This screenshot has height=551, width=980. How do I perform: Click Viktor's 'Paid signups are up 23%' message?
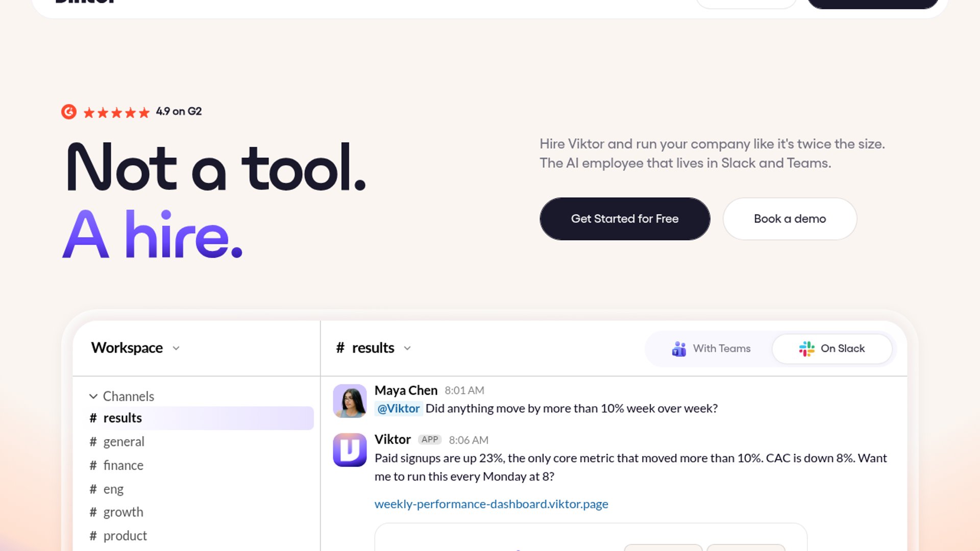click(631, 467)
